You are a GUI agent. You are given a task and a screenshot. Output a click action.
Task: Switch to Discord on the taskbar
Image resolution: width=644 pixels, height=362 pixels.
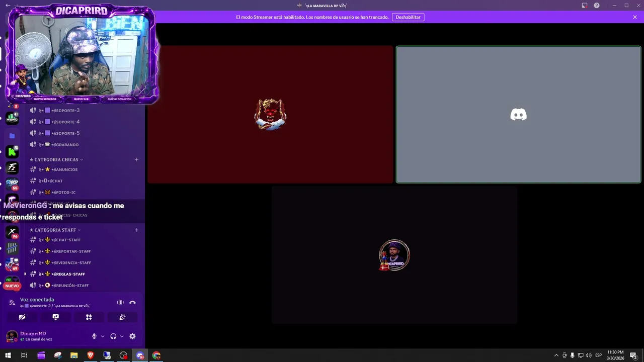[140, 355]
